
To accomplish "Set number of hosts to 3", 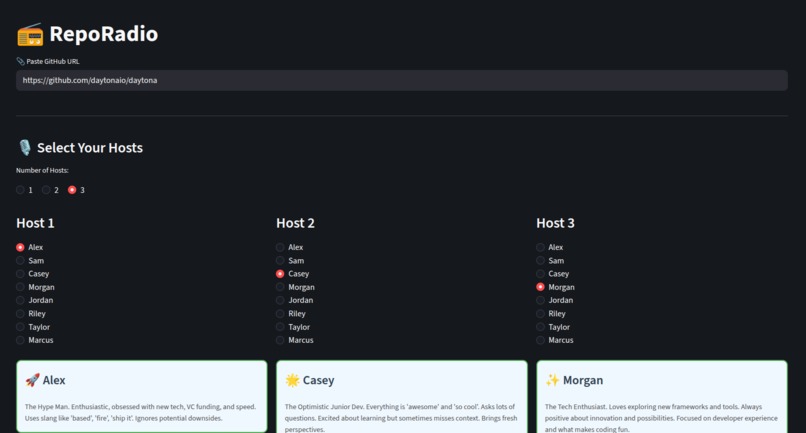I will pos(76,190).
